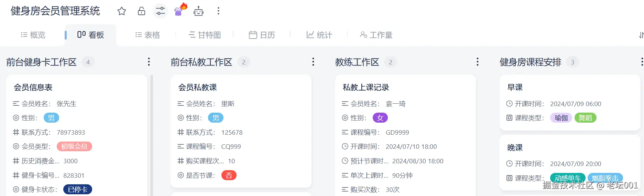Click the first column vertical scrollbar
Image resolution: width=644 pixels, height=196 pixels.
(x=152, y=135)
